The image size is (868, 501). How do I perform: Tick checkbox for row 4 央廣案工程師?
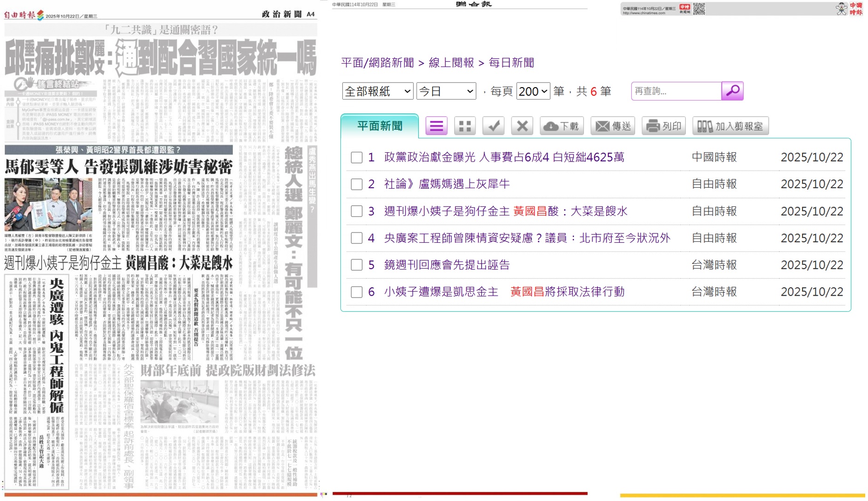[357, 238]
